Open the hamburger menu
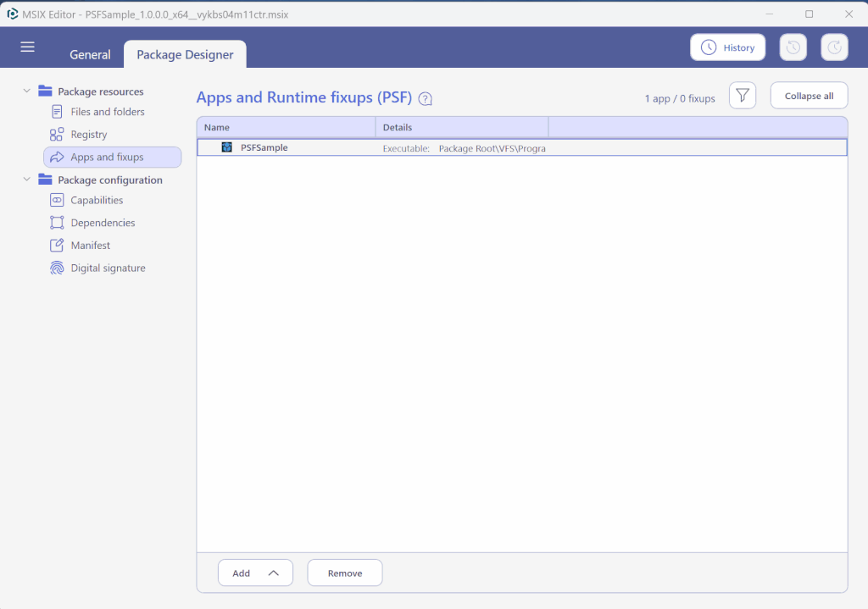The height and width of the screenshot is (609, 868). pos(27,47)
